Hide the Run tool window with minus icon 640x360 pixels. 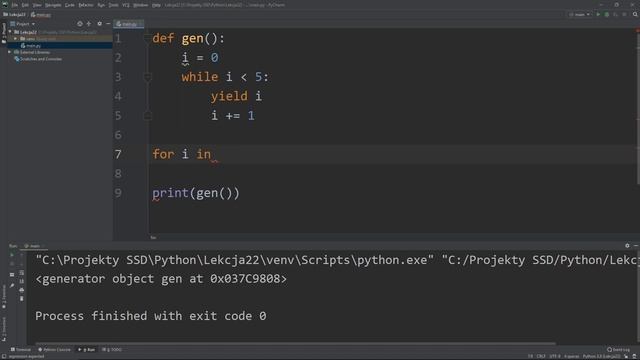pyautogui.click(x=636, y=246)
